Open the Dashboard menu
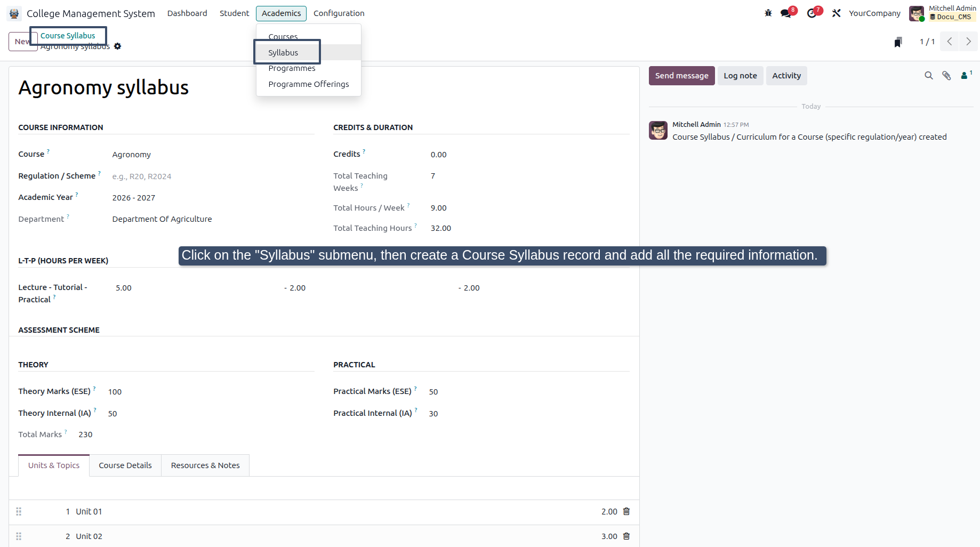The height and width of the screenshot is (547, 980). (x=187, y=13)
